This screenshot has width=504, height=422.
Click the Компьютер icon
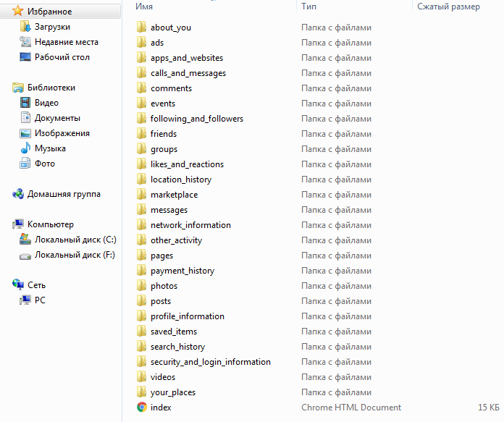click(17, 224)
